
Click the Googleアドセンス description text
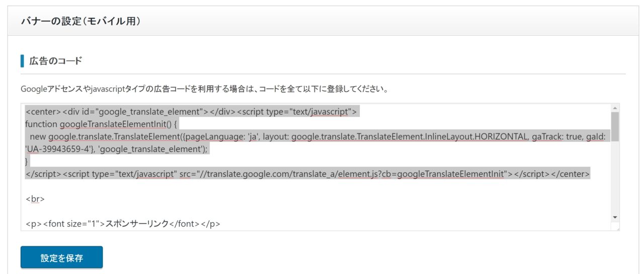pos(204,90)
